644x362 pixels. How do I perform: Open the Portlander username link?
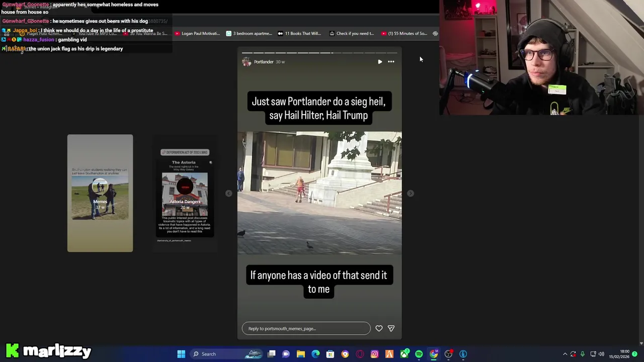(x=264, y=62)
